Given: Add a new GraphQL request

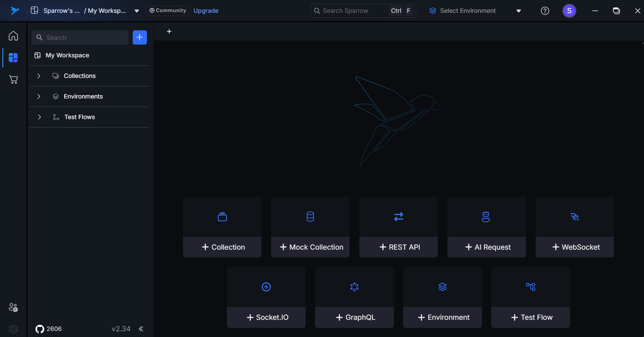Looking at the screenshot, I should (x=354, y=317).
